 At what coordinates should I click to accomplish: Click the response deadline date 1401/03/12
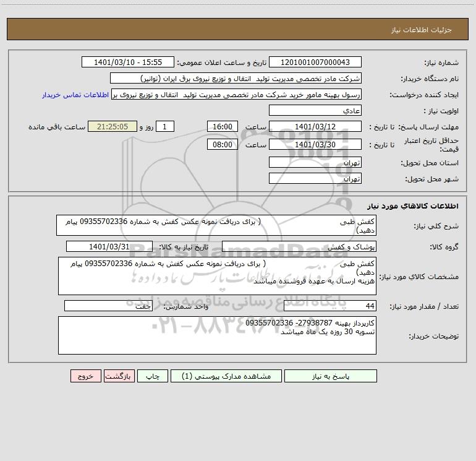pos(315,126)
